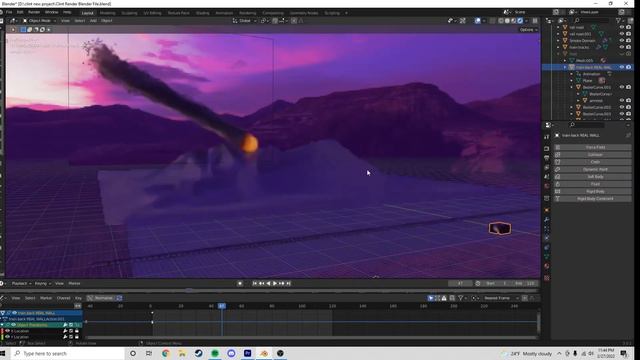
Task: Add Fluid physics to object
Action: (x=593, y=184)
